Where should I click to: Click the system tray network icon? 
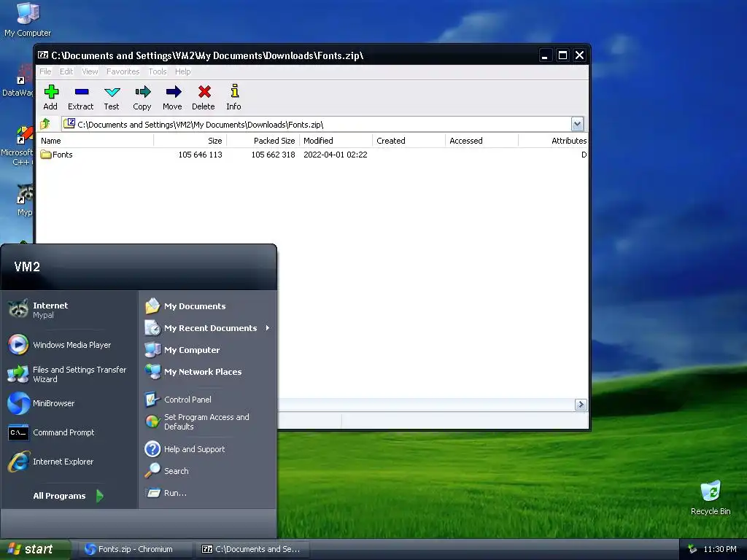tap(692, 549)
